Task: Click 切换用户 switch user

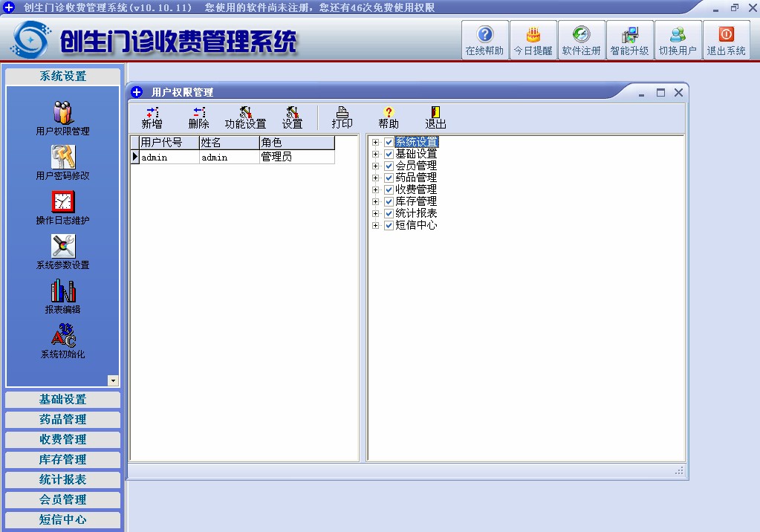Action: (678, 40)
